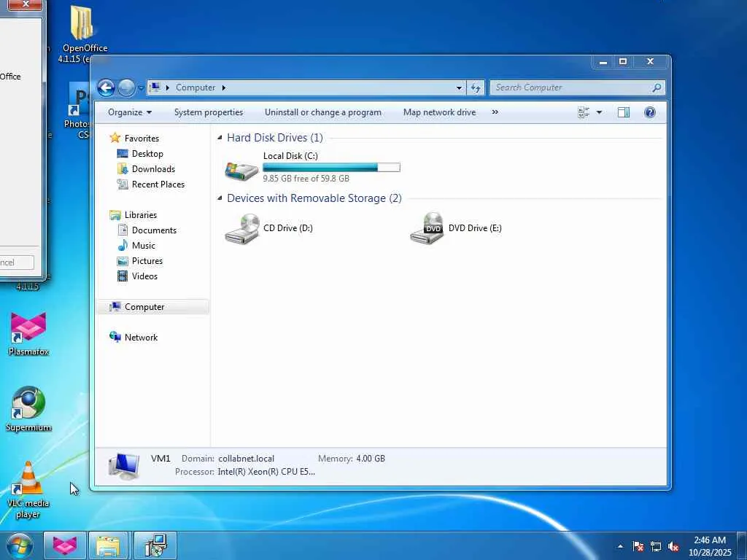747x560 pixels.
Task: Select Libraries in navigation pane
Action: 141,215
